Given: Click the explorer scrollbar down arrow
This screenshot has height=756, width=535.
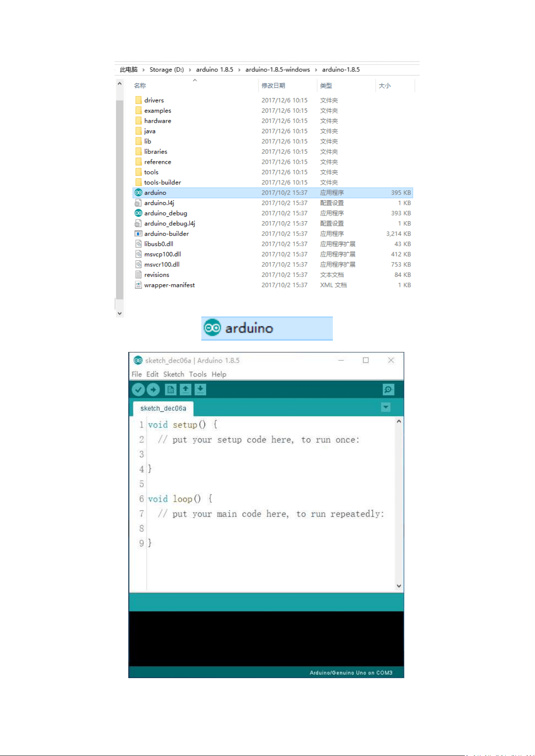Looking at the screenshot, I should tap(119, 313).
